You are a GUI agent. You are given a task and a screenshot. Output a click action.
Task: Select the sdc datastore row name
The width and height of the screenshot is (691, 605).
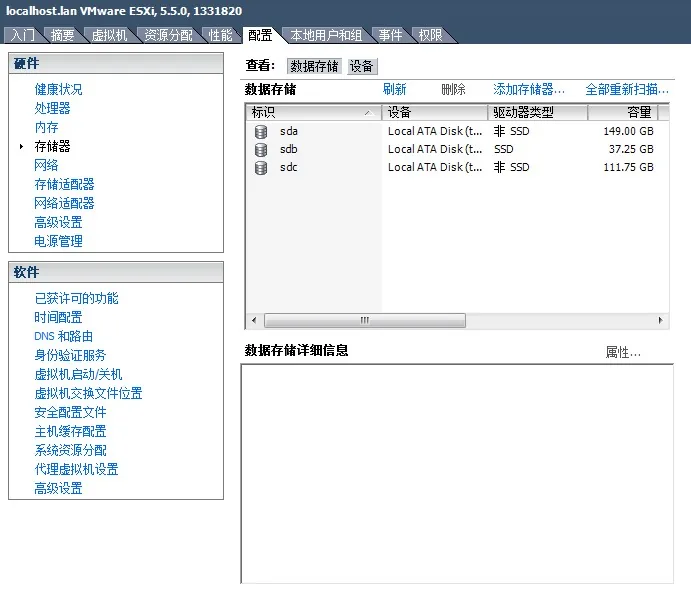tap(289, 167)
